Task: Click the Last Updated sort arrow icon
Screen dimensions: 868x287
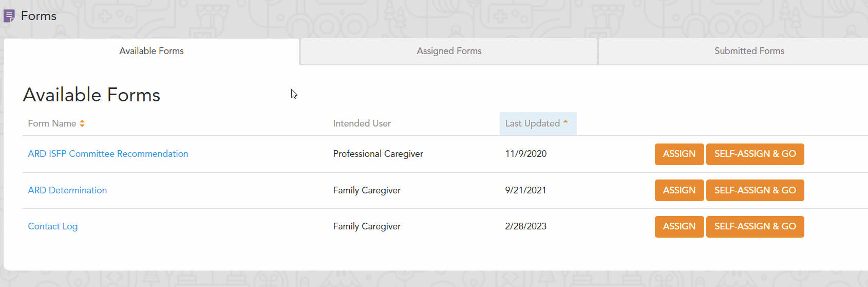Action: point(565,122)
